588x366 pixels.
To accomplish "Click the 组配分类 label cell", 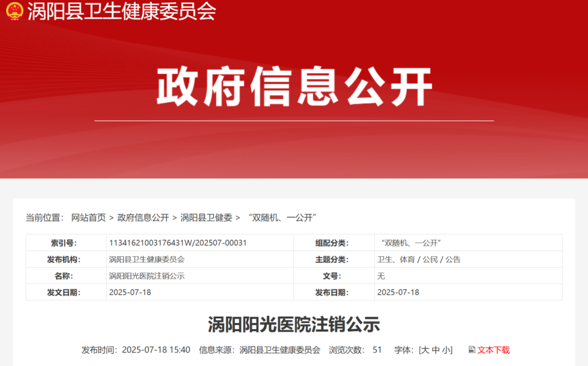I will tap(334, 243).
